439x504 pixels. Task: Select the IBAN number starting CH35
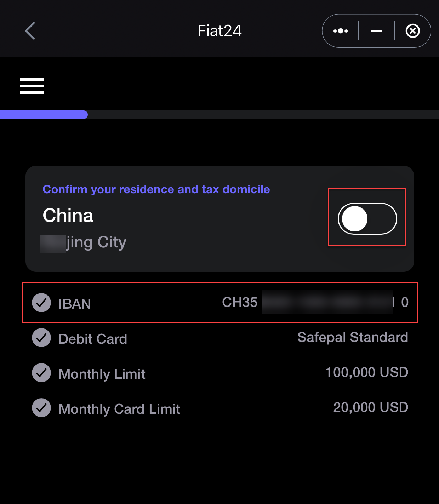(x=315, y=302)
